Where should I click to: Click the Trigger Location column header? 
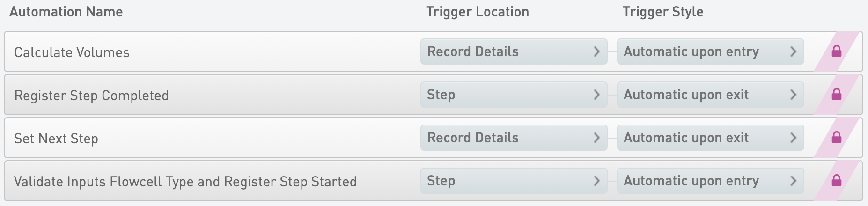[x=478, y=12]
